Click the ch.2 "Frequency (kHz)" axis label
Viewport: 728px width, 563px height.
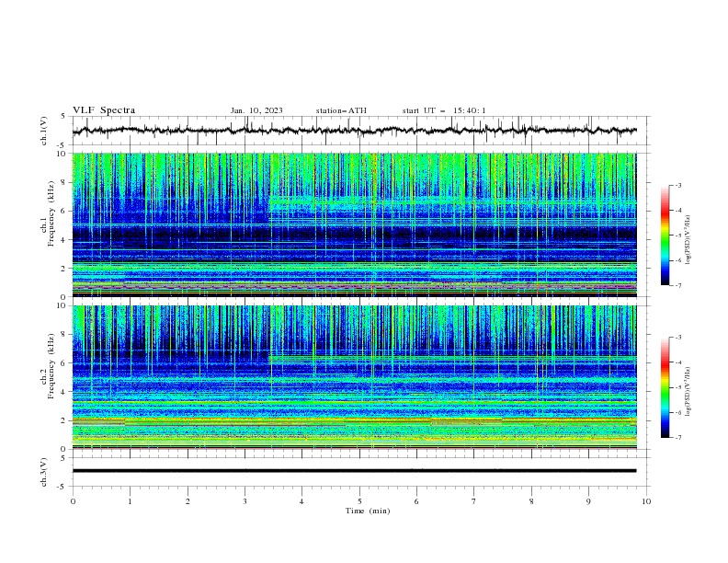click(x=51, y=366)
